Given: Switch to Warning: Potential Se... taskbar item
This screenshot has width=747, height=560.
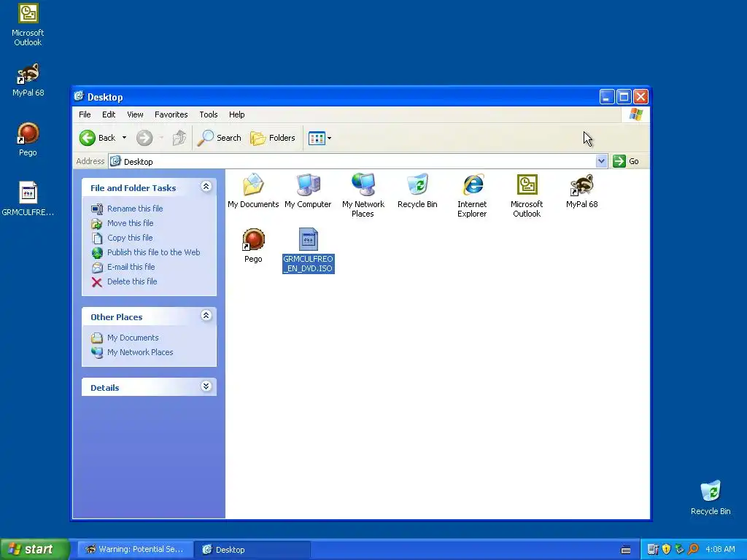Looking at the screenshot, I should 135,550.
